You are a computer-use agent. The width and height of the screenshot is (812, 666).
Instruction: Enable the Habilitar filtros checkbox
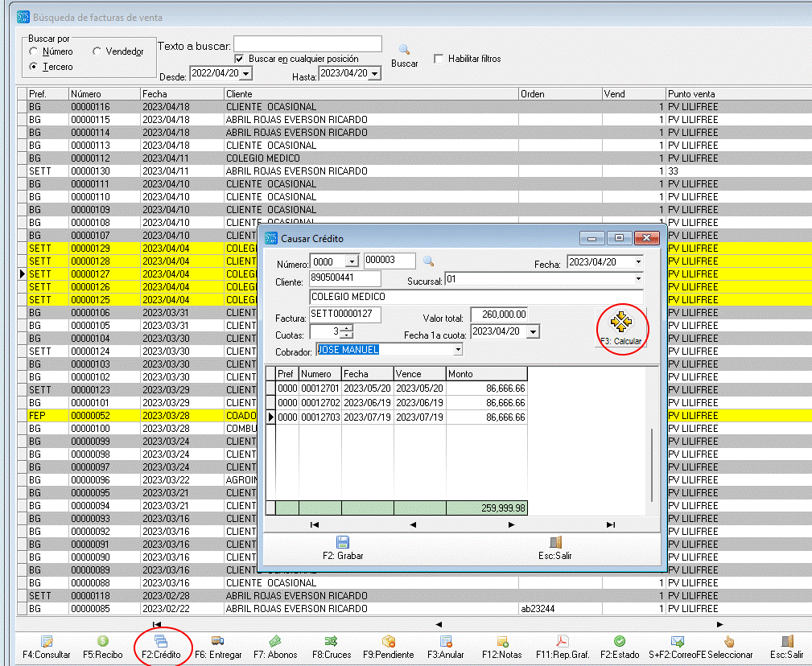(439, 59)
